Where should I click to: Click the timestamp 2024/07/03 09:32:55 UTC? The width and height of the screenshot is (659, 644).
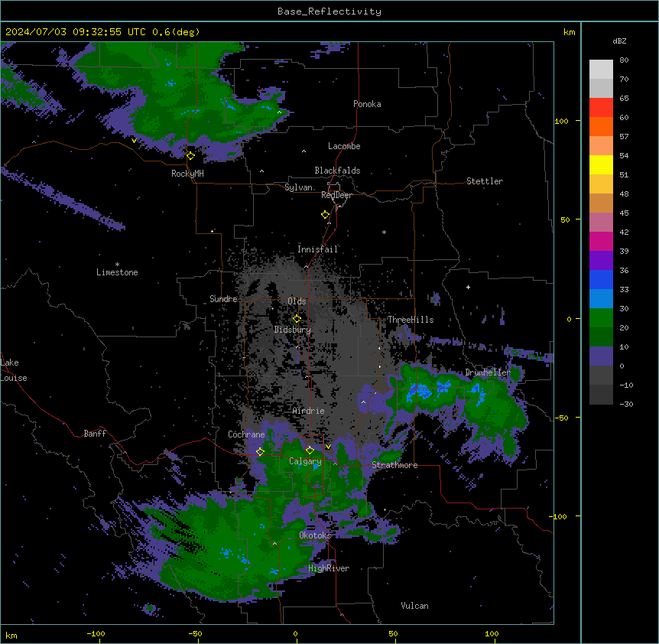pos(76,32)
